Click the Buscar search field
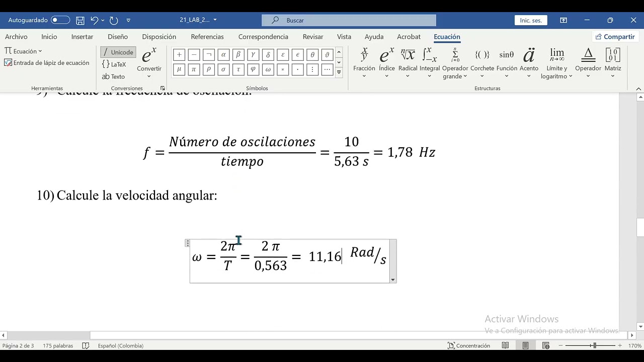The width and height of the screenshot is (644, 362). point(349,20)
